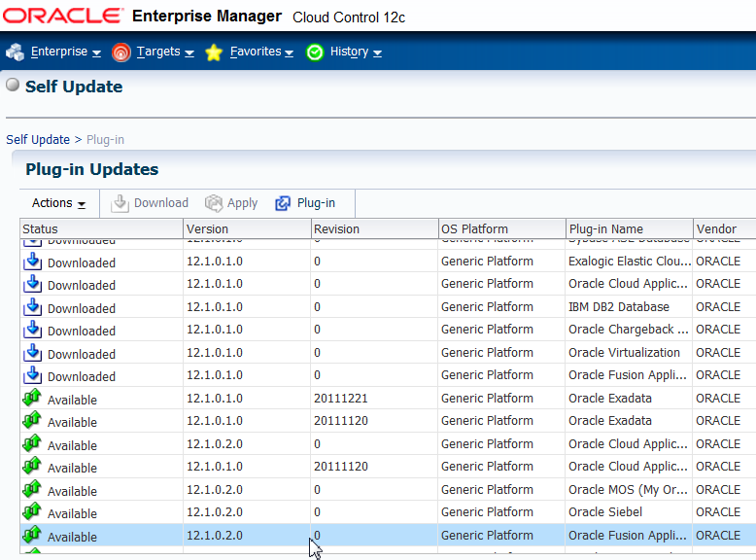
Task: Click the green History checkmark icon
Action: 315,52
